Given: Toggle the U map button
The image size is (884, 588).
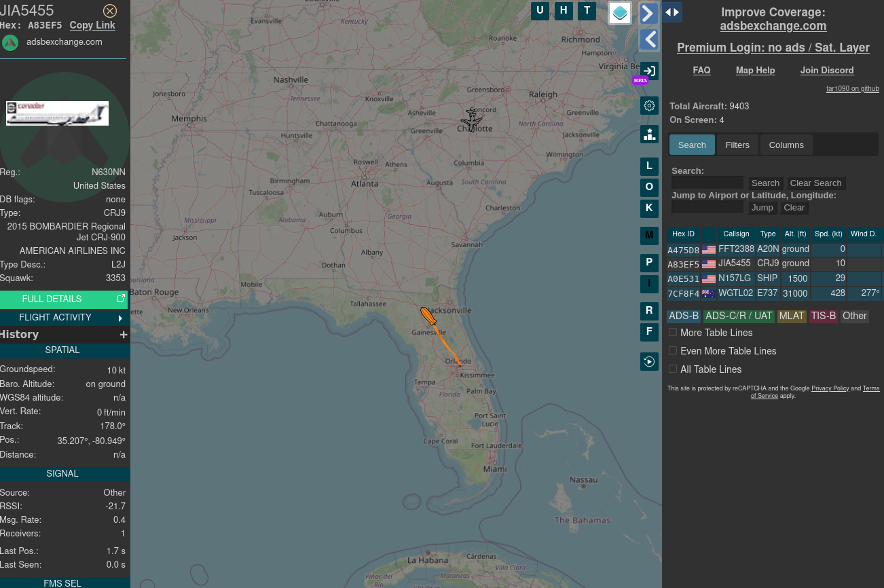Looking at the screenshot, I should [540, 10].
